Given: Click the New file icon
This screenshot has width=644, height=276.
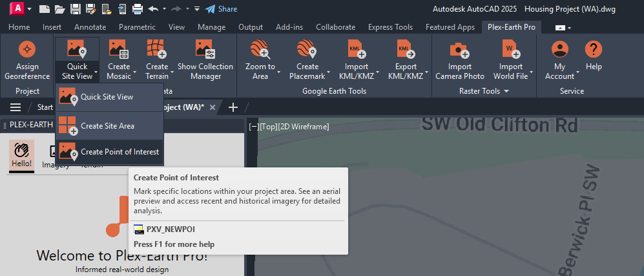Looking at the screenshot, I should (x=45, y=8).
